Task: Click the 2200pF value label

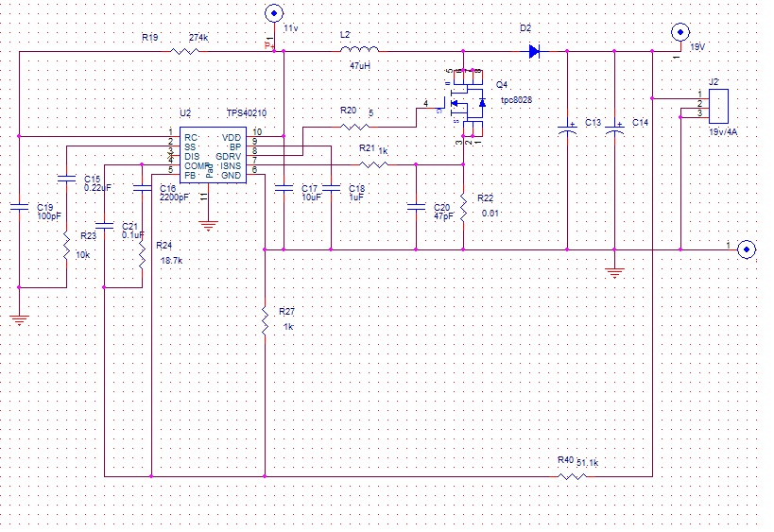Action: (174, 197)
